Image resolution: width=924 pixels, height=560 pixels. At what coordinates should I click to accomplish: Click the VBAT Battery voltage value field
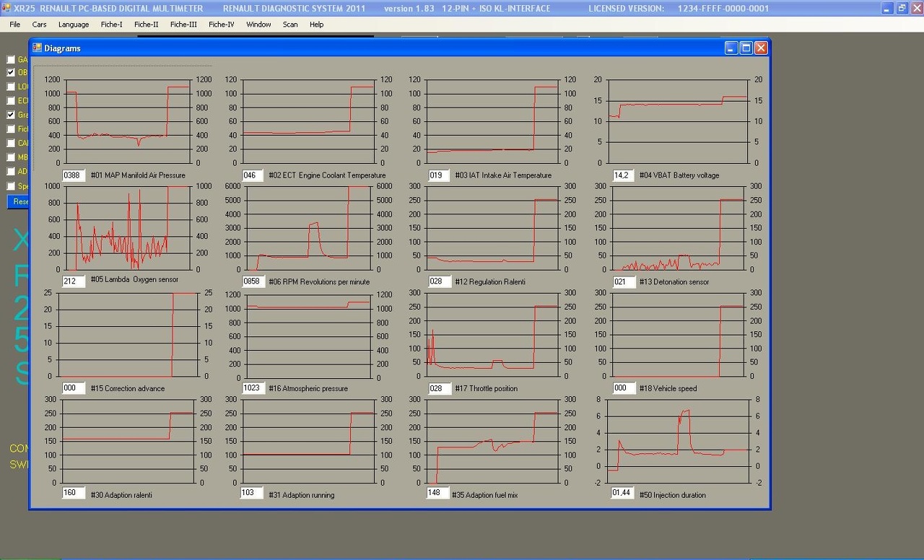point(622,175)
